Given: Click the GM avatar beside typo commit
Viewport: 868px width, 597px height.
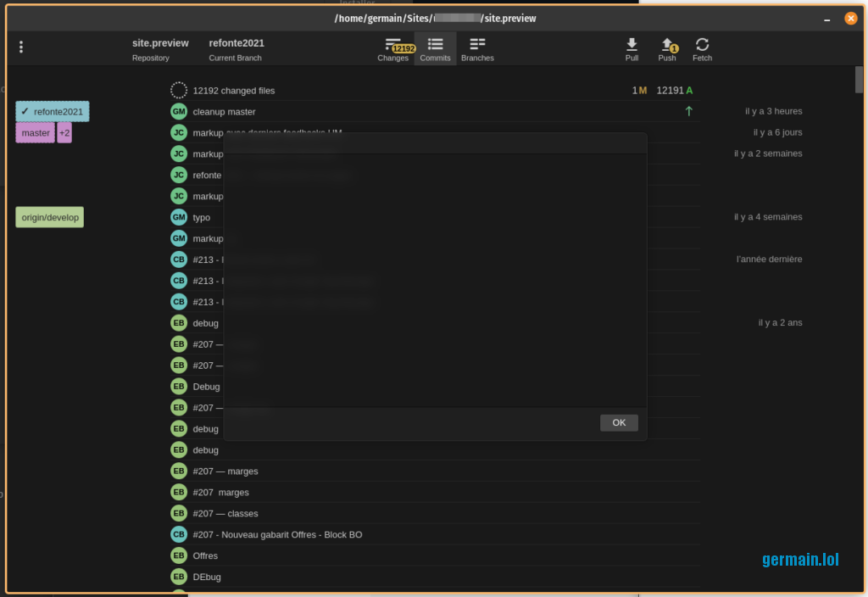Looking at the screenshot, I should click(x=179, y=217).
